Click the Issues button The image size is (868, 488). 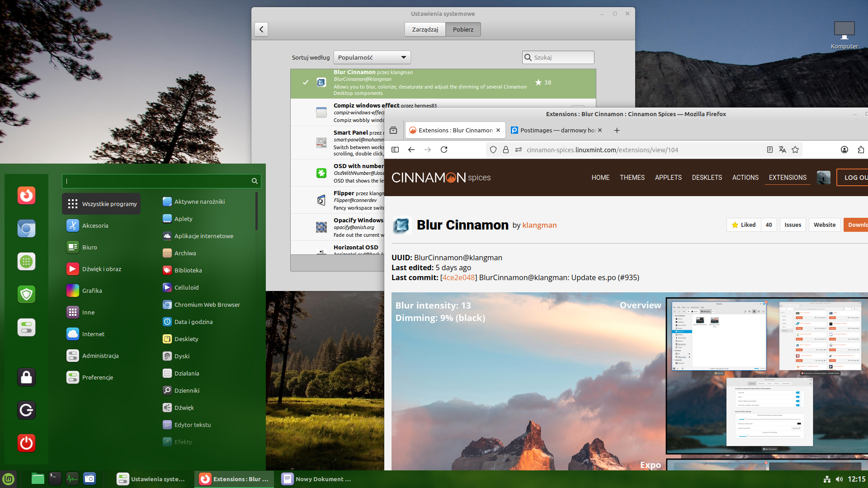(793, 225)
